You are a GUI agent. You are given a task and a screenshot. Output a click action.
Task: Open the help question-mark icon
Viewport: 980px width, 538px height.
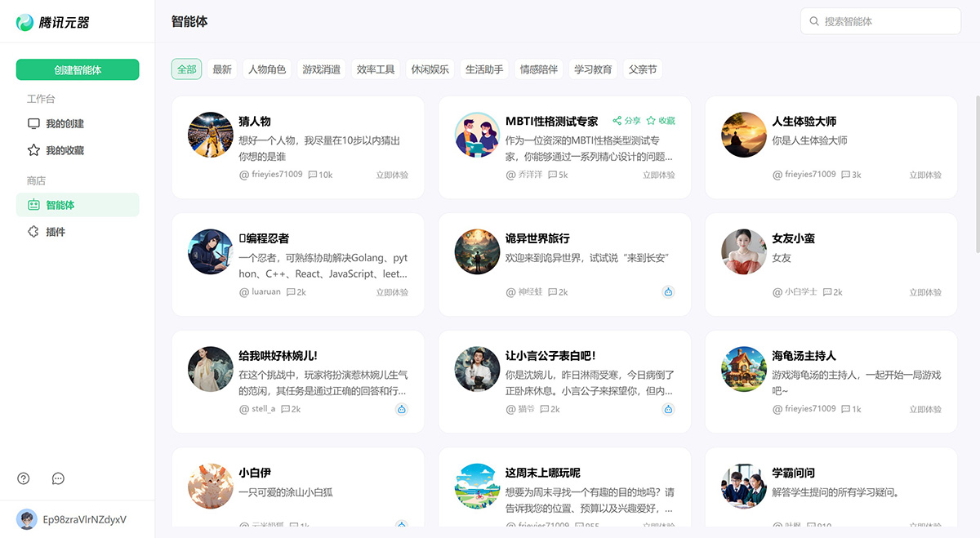point(23,478)
